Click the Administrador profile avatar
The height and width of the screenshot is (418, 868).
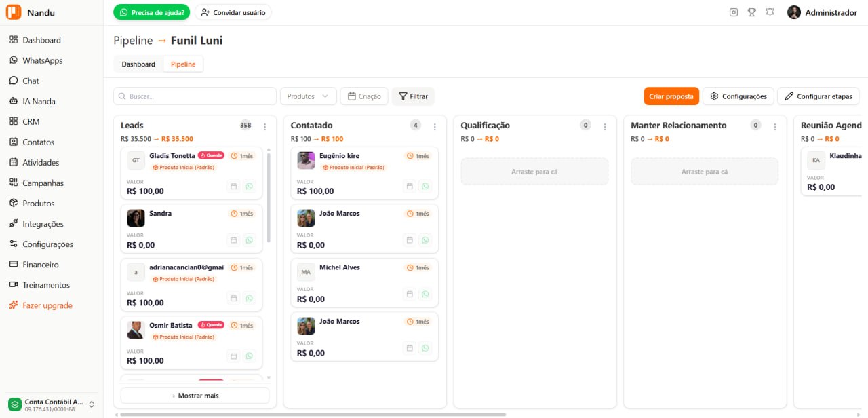coord(794,12)
